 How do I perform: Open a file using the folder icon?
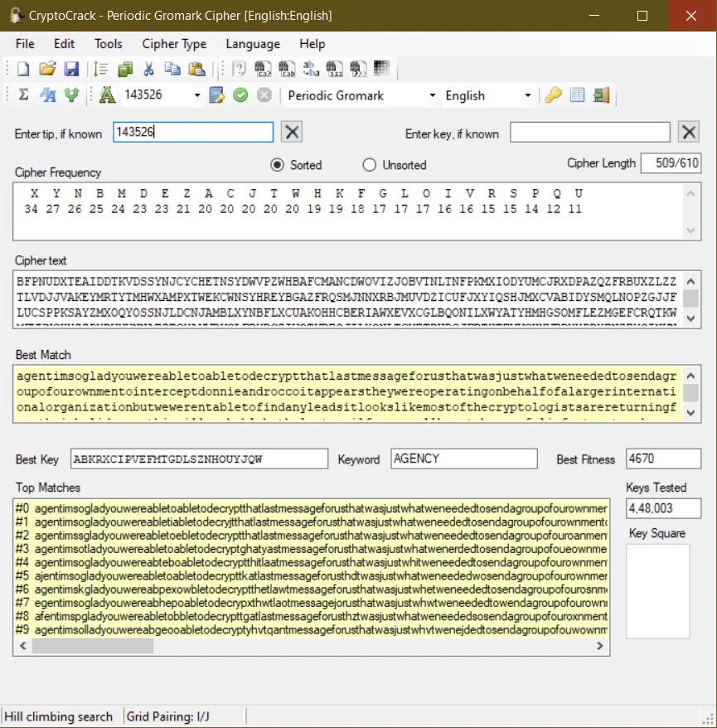click(47, 69)
